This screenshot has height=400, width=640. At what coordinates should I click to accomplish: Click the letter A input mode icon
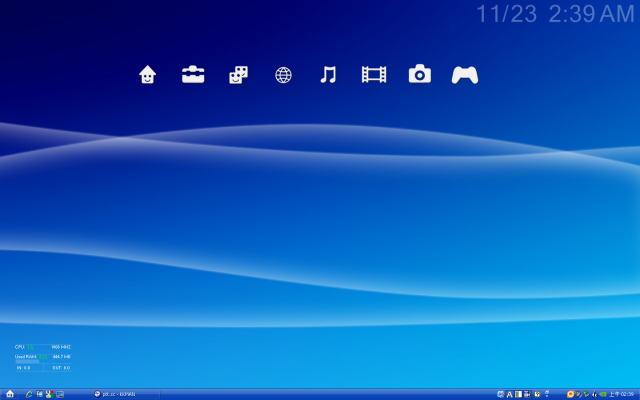pos(509,394)
